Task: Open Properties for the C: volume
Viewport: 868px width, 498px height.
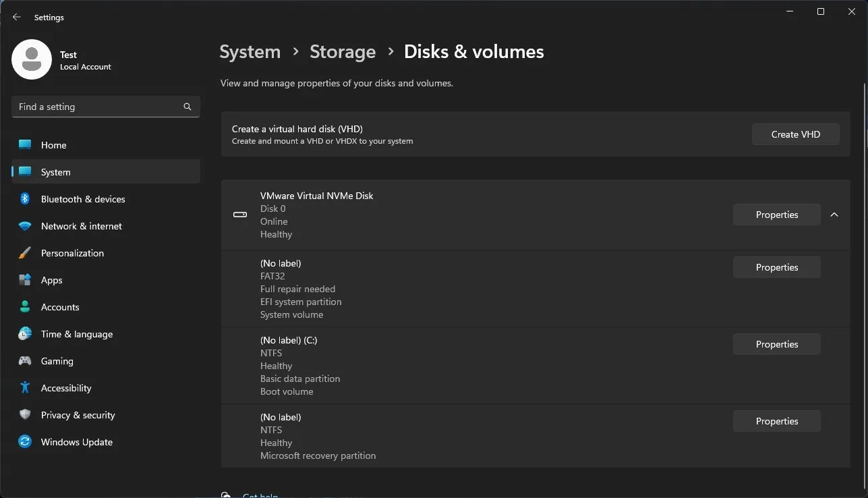Action: [x=776, y=344]
